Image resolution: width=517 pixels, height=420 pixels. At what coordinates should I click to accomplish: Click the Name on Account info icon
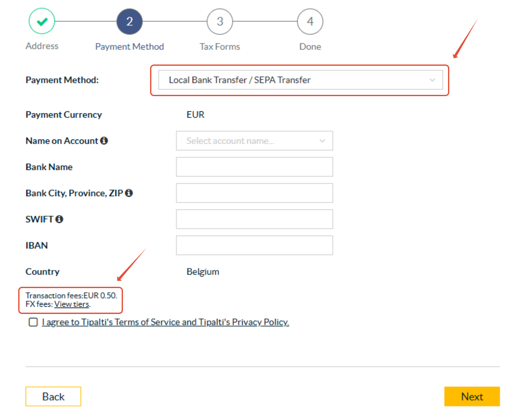pyautogui.click(x=104, y=141)
